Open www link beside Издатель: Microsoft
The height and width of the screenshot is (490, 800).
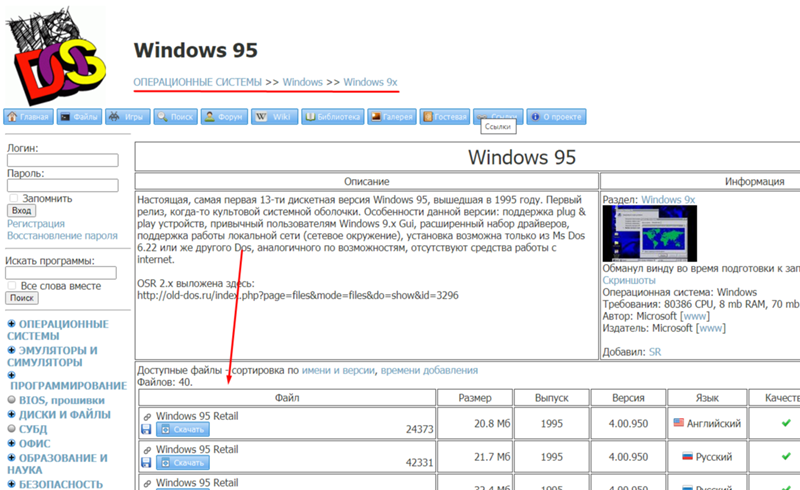tap(711, 328)
